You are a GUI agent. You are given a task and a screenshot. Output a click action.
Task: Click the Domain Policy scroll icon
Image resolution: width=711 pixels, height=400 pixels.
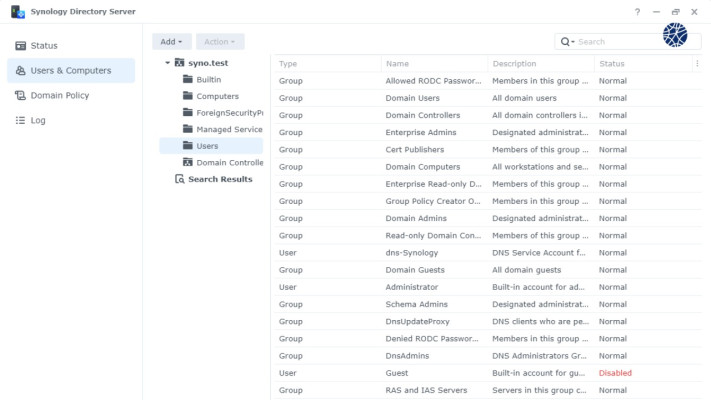(20, 95)
